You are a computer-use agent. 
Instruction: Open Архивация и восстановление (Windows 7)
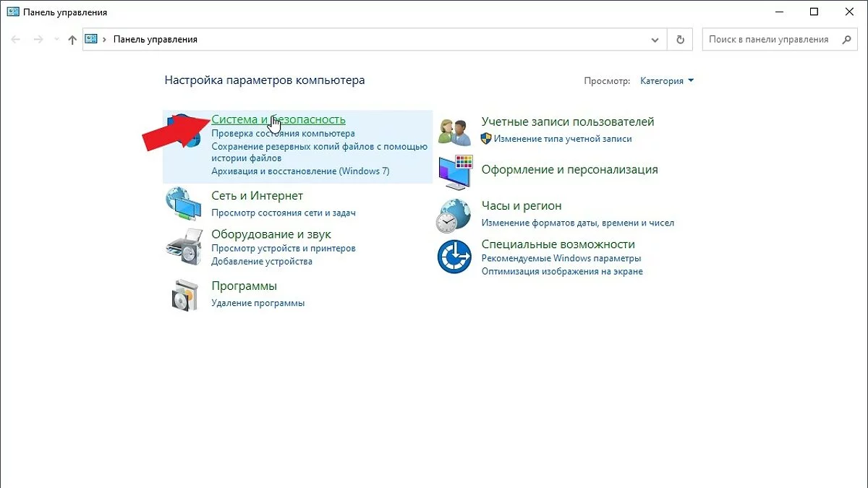pos(300,171)
